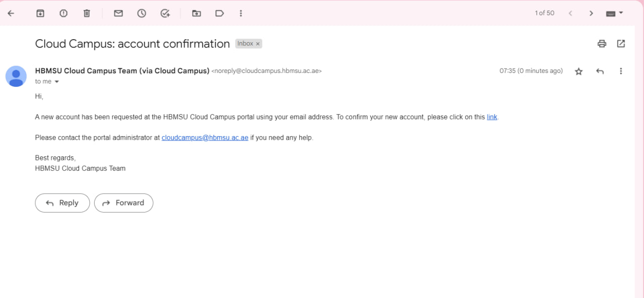Remove the Inbox label from the email
644x298 pixels.
tap(258, 44)
